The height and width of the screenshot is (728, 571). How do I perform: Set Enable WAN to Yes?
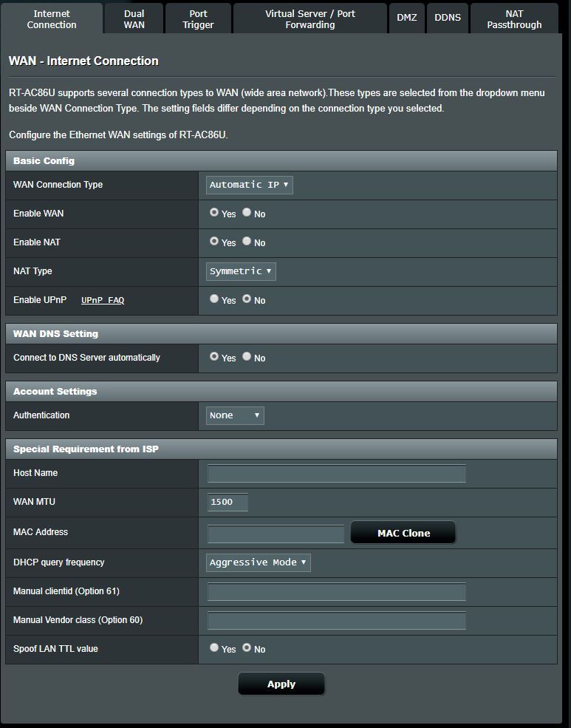pyautogui.click(x=213, y=212)
